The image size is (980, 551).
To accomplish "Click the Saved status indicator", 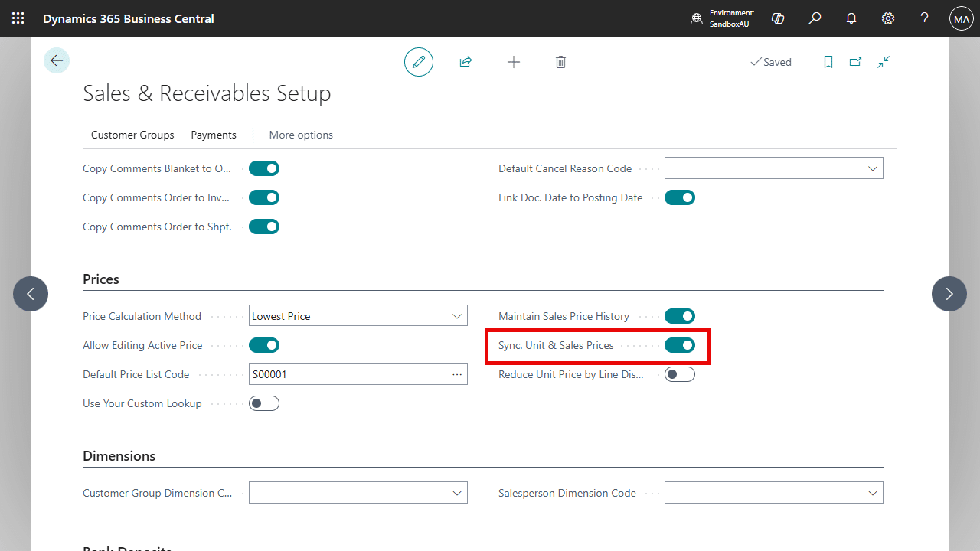I will click(770, 62).
